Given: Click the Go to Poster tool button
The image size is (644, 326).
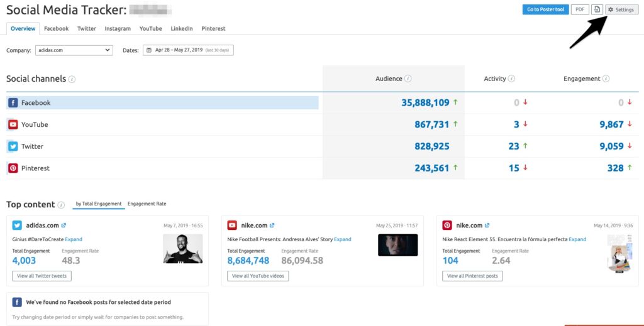Looking at the screenshot, I should [x=545, y=9].
